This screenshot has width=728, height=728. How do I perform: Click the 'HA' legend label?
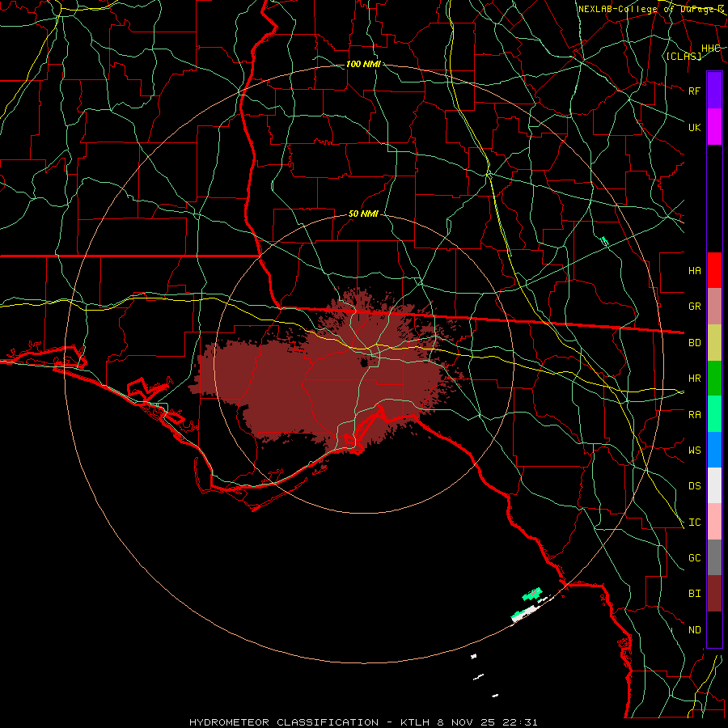pos(694,270)
